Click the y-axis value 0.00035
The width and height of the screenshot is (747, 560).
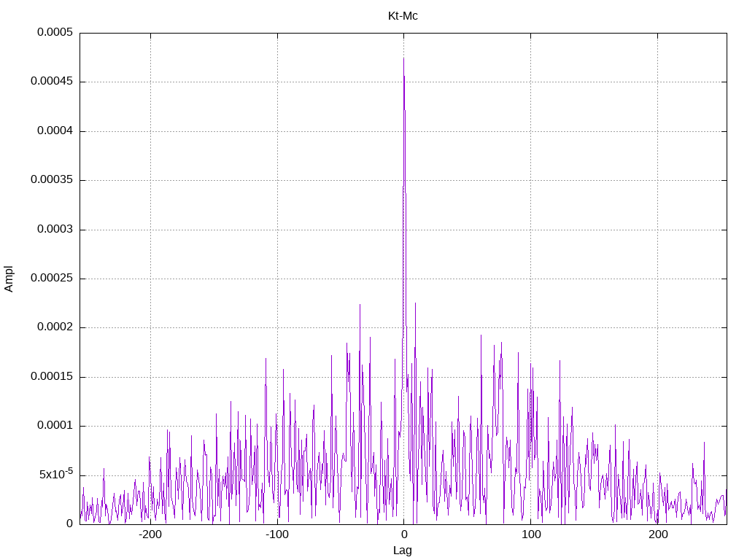[x=52, y=179]
